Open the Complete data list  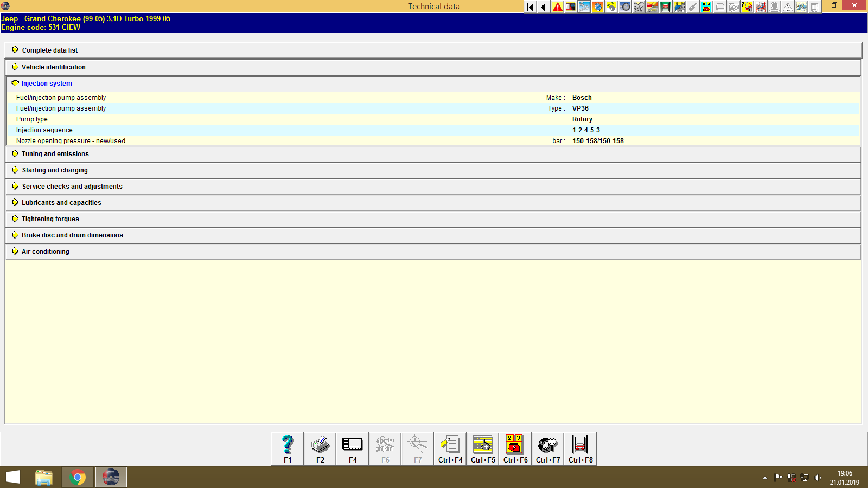click(49, 50)
